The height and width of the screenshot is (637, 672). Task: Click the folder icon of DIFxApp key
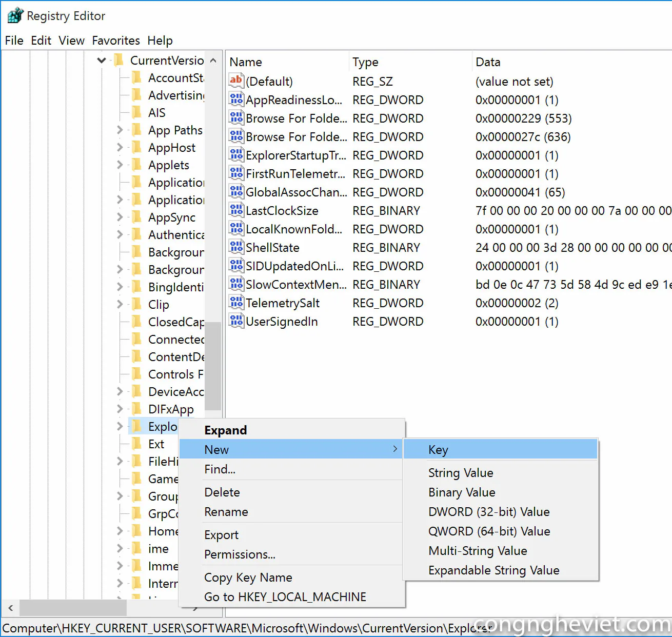136,409
